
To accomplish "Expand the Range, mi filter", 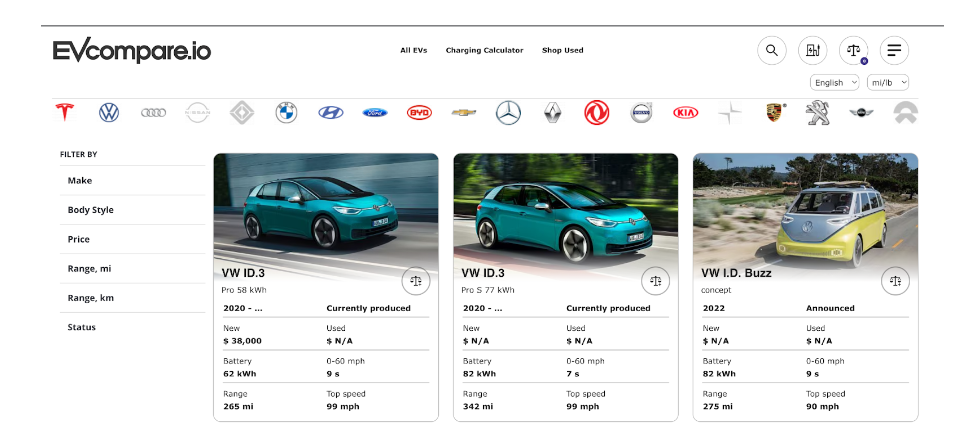I will pos(132,268).
